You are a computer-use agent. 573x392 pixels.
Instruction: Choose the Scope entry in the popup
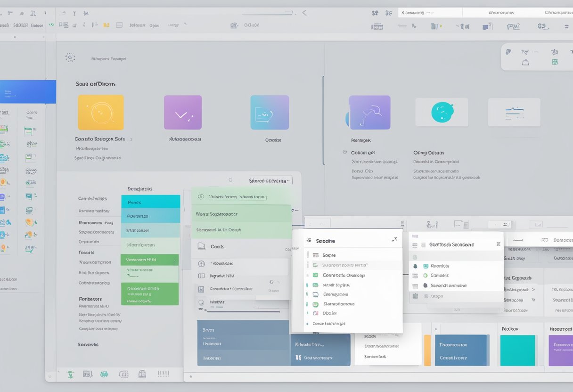[353, 255]
